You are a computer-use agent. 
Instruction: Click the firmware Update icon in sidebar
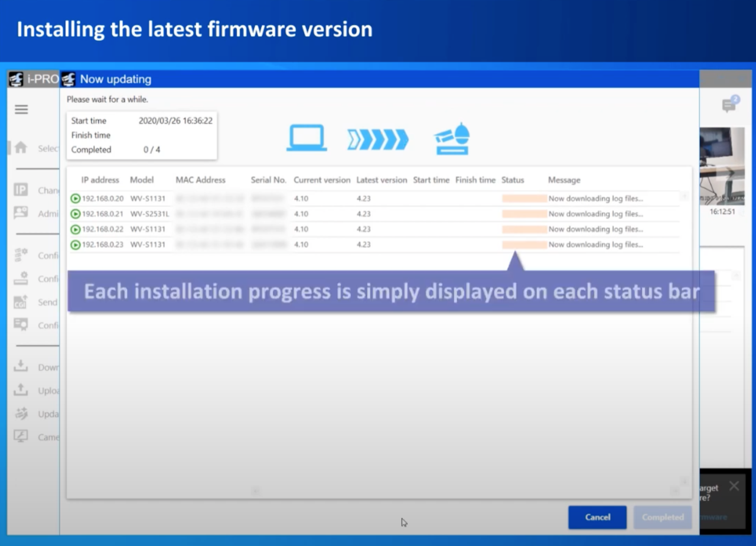tap(21, 414)
